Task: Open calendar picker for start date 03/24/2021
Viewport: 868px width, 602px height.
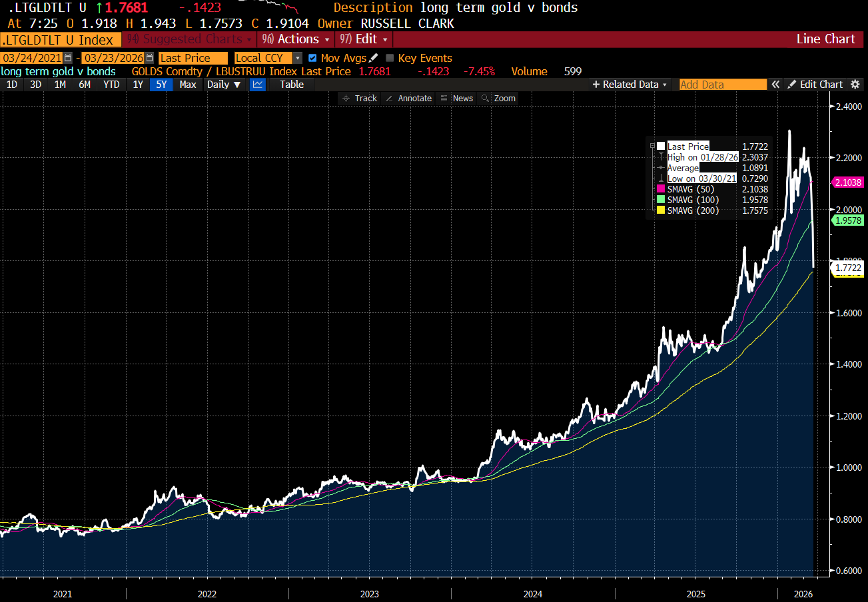Action: [68, 59]
